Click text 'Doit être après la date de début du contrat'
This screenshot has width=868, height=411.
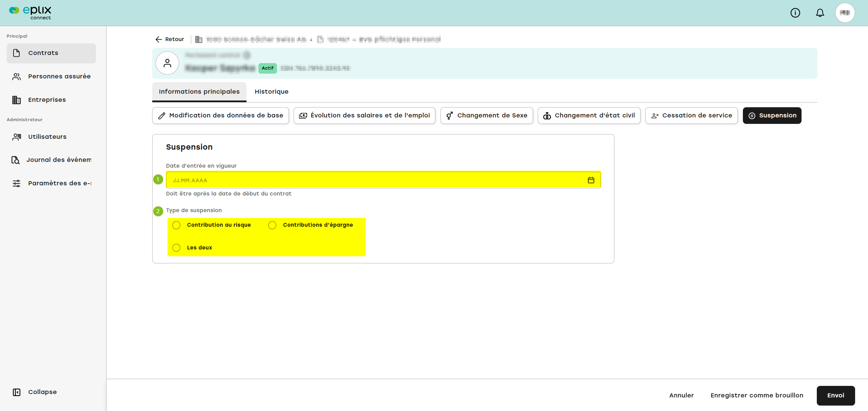point(229,194)
